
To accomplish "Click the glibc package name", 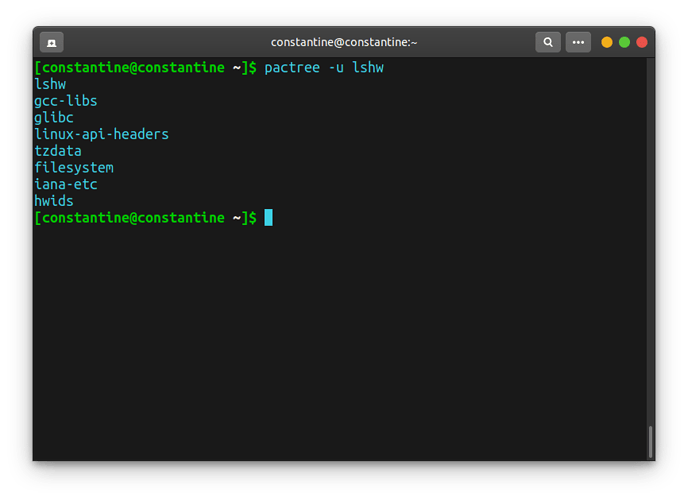I will click(x=54, y=118).
